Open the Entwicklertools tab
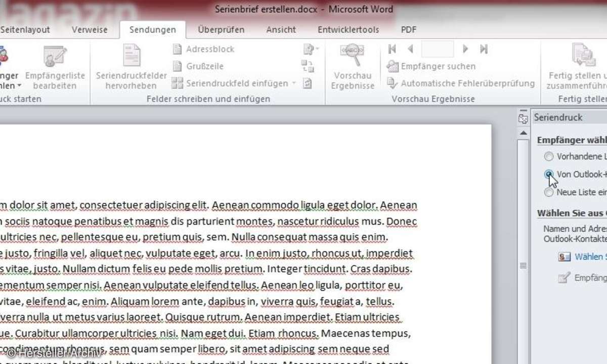607x364 pixels. click(348, 30)
